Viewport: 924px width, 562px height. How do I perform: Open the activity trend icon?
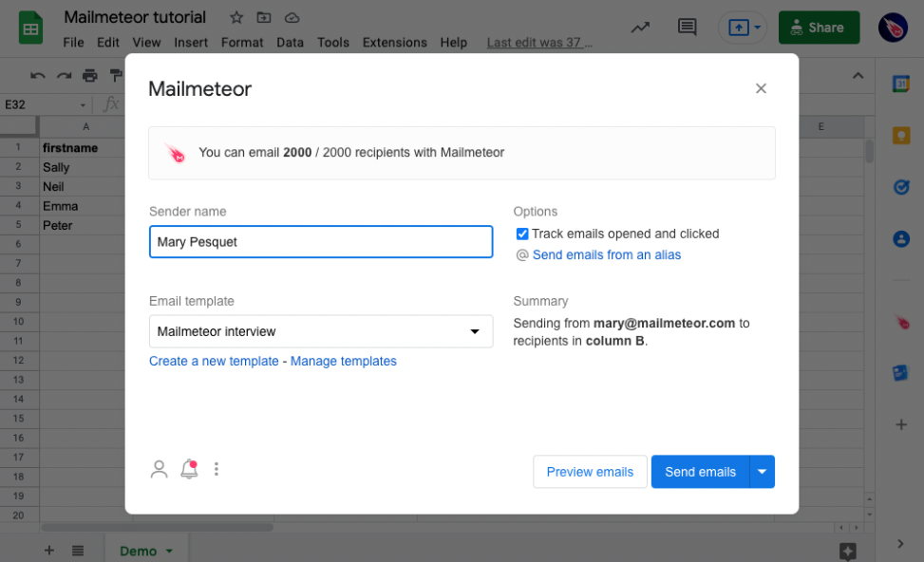(641, 28)
